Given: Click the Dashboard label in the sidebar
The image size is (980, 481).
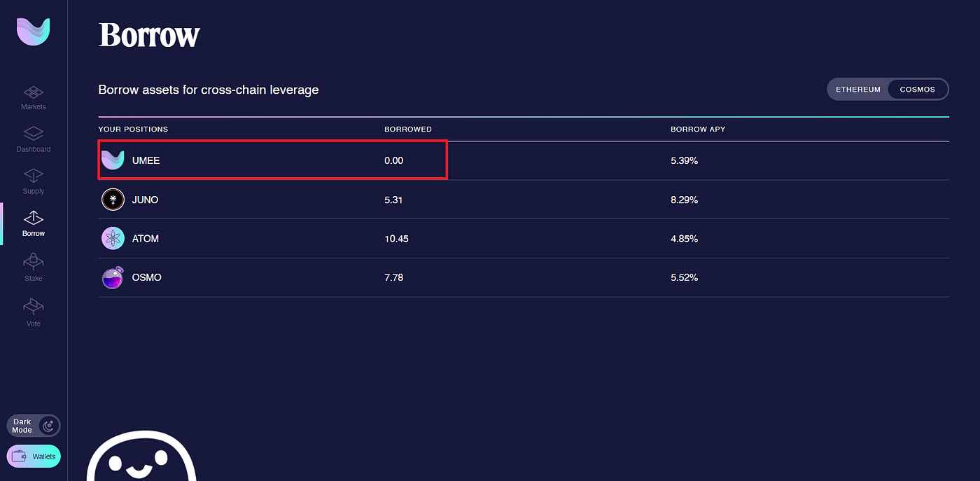Looking at the screenshot, I should (34, 149).
